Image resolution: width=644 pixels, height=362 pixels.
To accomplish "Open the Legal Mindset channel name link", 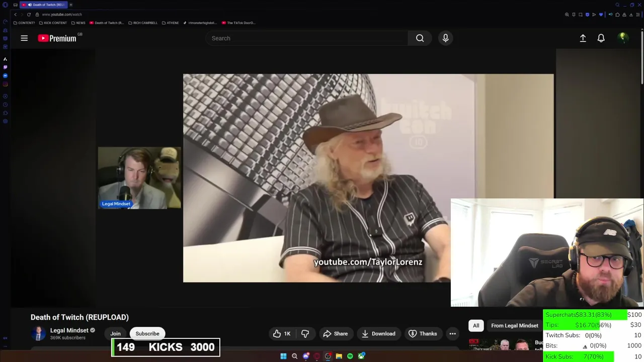I will click(69, 330).
